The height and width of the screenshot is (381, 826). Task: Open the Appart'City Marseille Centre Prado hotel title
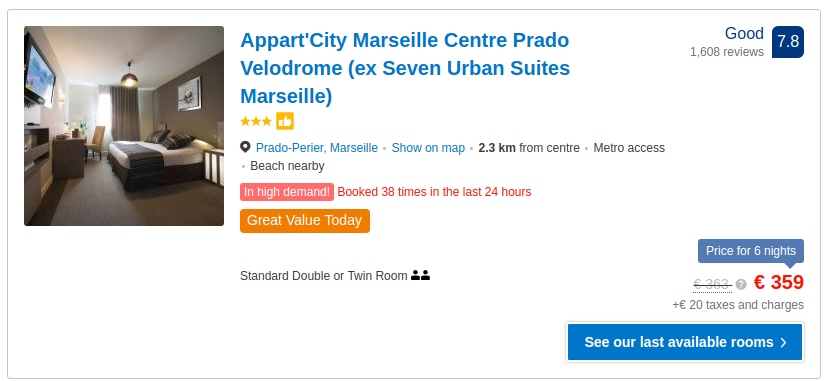point(405,69)
